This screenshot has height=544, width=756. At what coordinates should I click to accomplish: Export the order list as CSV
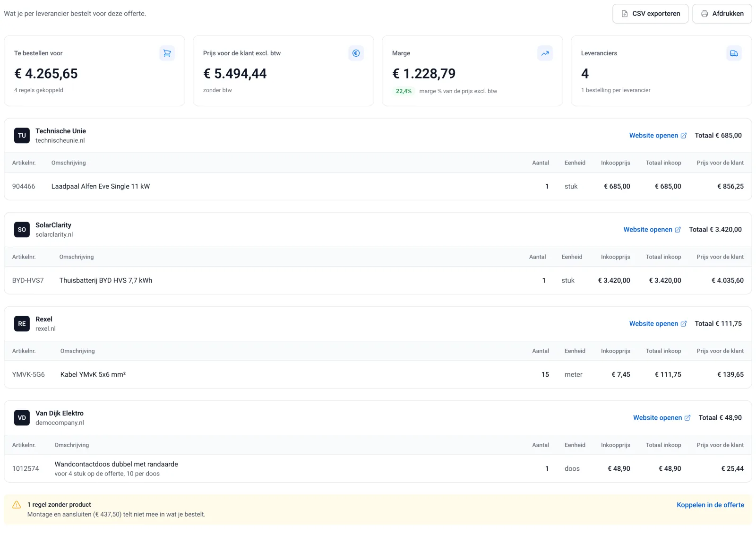coord(650,14)
